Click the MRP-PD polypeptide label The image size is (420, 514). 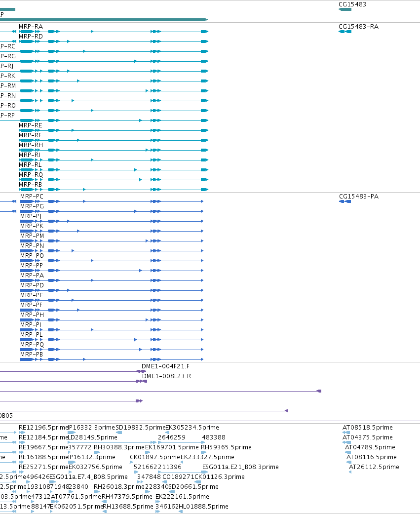coord(32,285)
